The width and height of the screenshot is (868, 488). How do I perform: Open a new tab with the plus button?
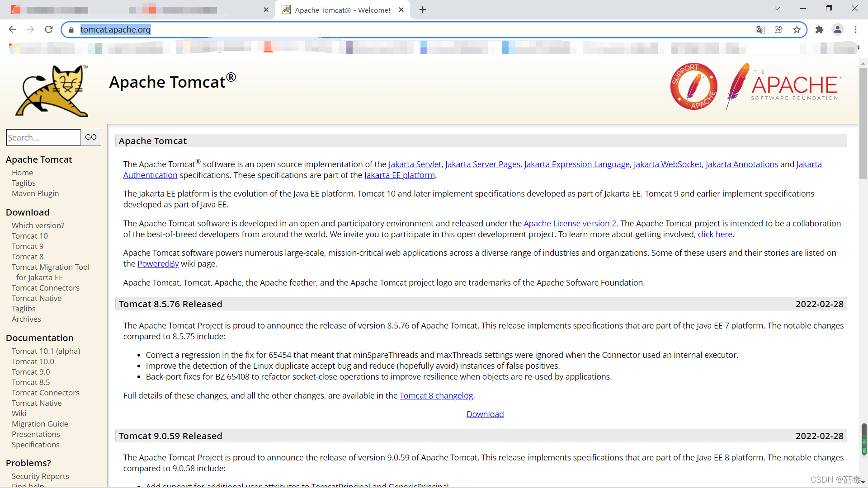click(423, 10)
